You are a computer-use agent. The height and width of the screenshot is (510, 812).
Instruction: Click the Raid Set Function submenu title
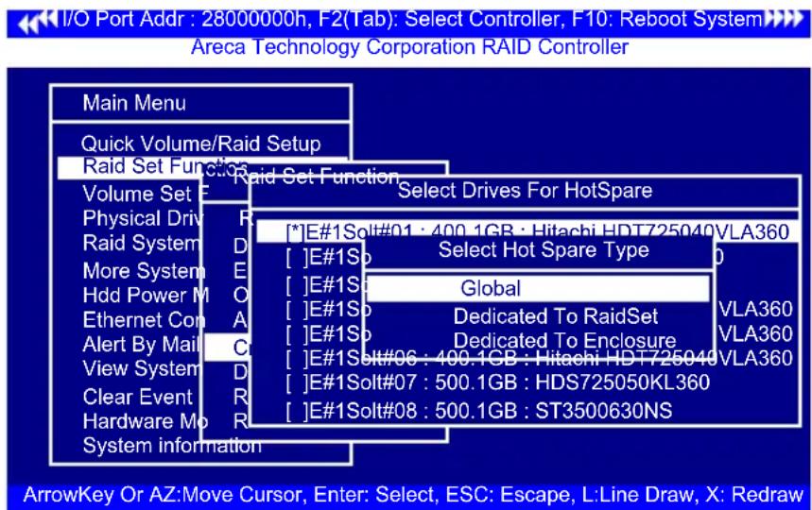click(317, 177)
